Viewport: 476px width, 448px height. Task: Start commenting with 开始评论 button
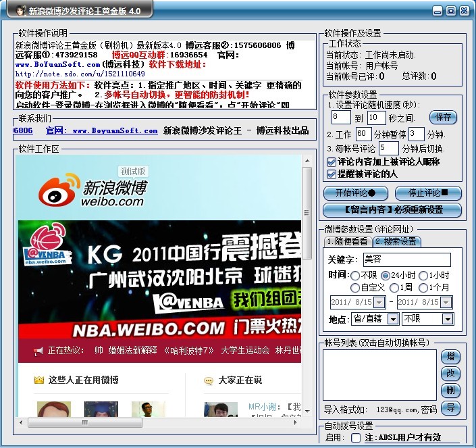click(356, 193)
